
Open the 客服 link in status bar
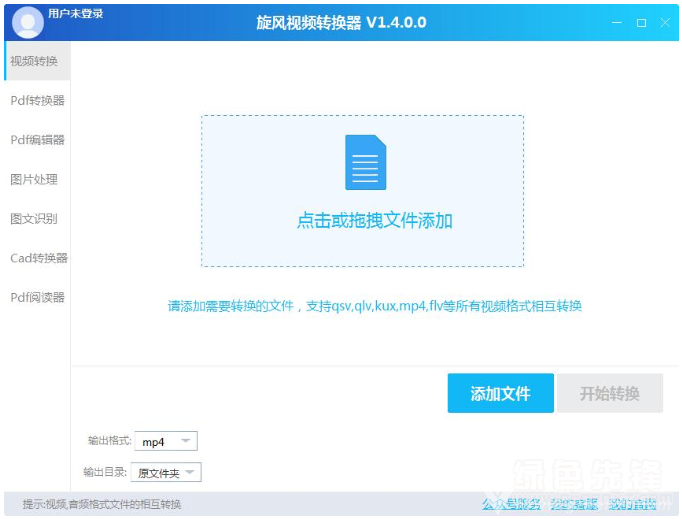574,504
